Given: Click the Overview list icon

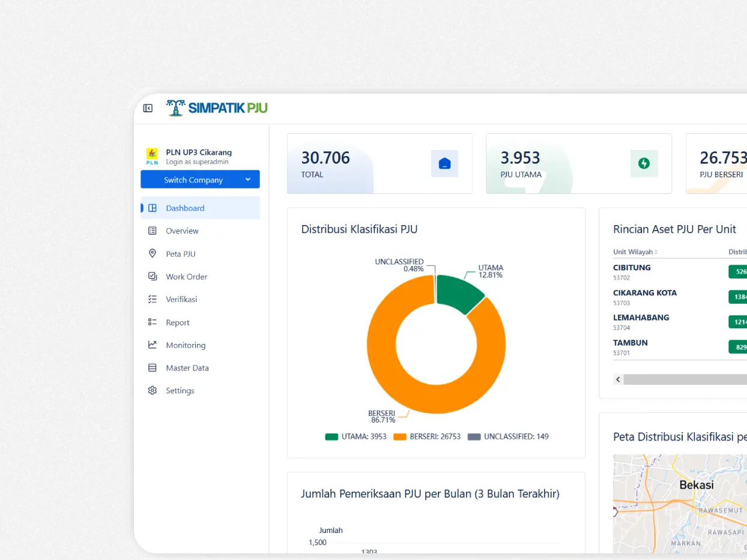Looking at the screenshot, I should pos(153,230).
